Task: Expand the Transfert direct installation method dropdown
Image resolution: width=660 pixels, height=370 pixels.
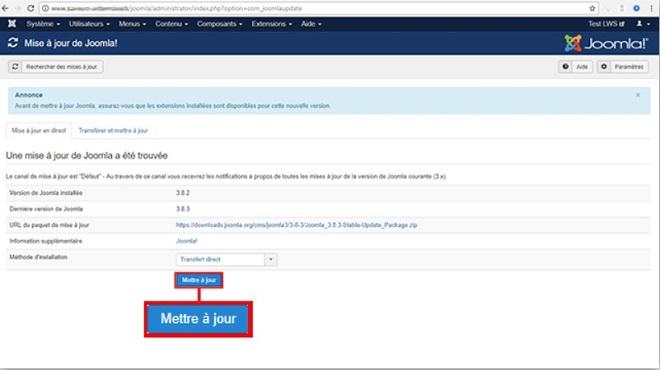Action: pos(226,259)
